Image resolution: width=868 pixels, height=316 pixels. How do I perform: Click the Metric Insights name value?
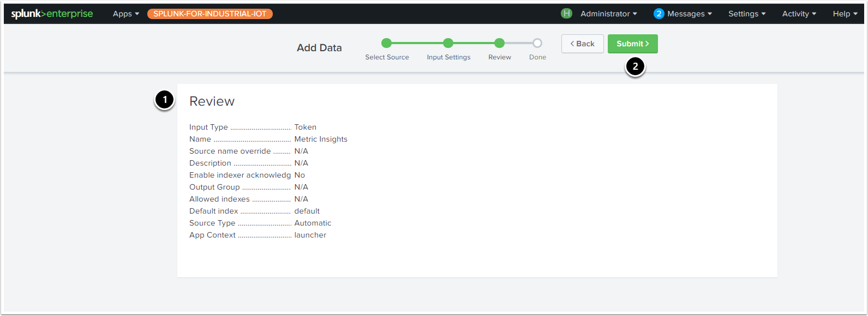tap(321, 139)
